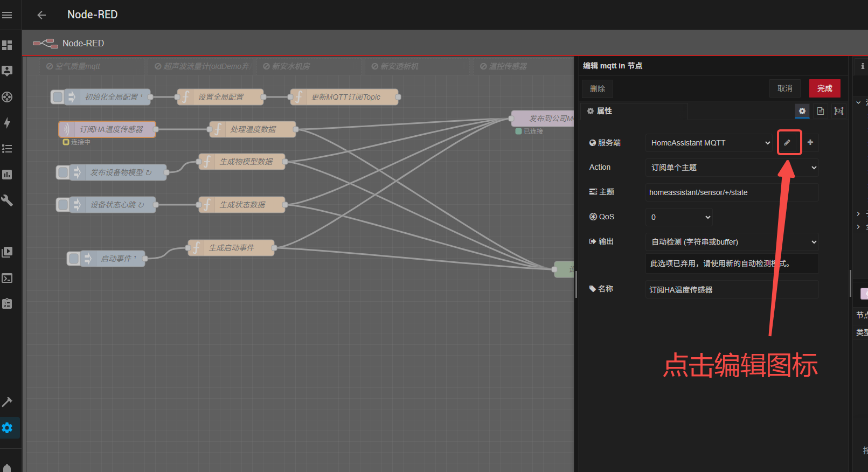The height and width of the screenshot is (472, 868).
Task: Open the hamburger menu in the sidebar
Action: 7,15
